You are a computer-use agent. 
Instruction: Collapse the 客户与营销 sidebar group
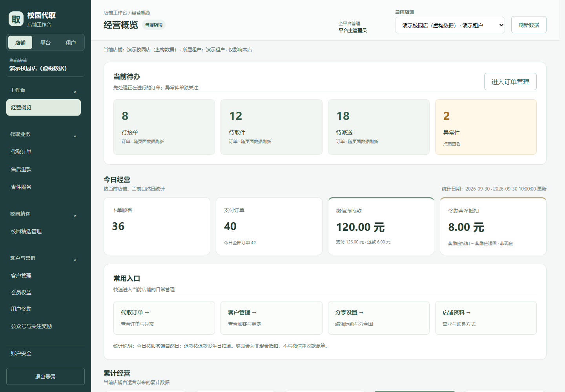44,258
